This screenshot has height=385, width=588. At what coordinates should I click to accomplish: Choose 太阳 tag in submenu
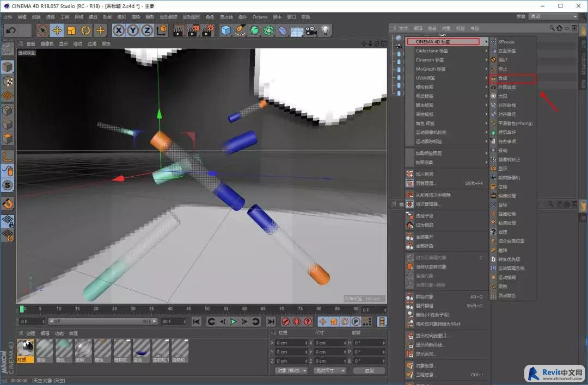(513, 96)
